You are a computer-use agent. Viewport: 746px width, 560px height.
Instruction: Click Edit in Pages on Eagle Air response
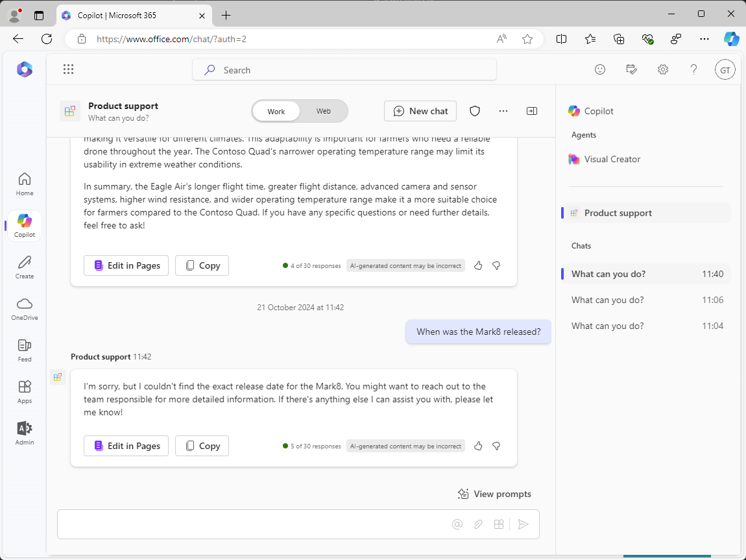tap(126, 265)
